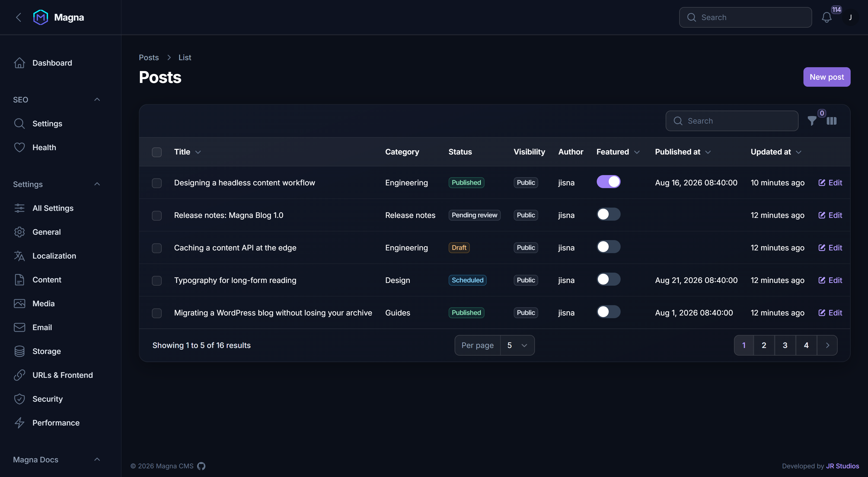868x477 pixels.
Task: Open the Per page dropdown
Action: tap(517, 345)
